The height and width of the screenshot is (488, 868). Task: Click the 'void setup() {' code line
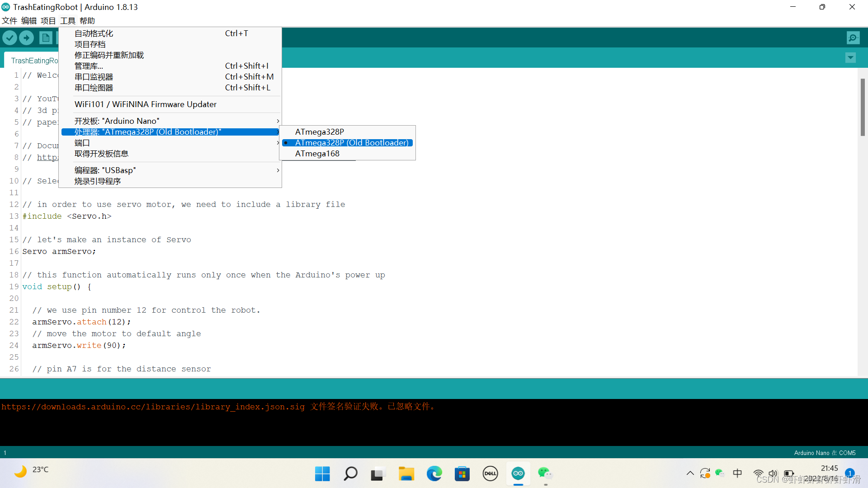[x=57, y=287]
